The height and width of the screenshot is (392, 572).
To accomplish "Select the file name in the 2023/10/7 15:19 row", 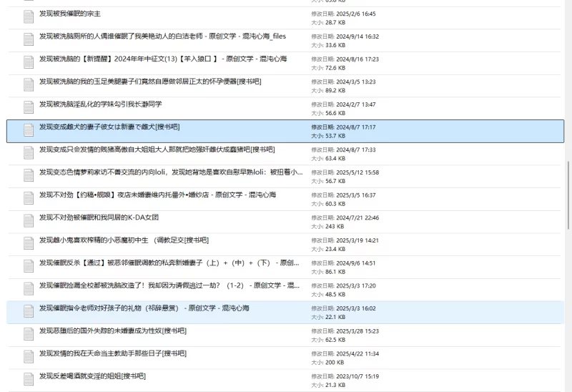I will click(92, 376).
